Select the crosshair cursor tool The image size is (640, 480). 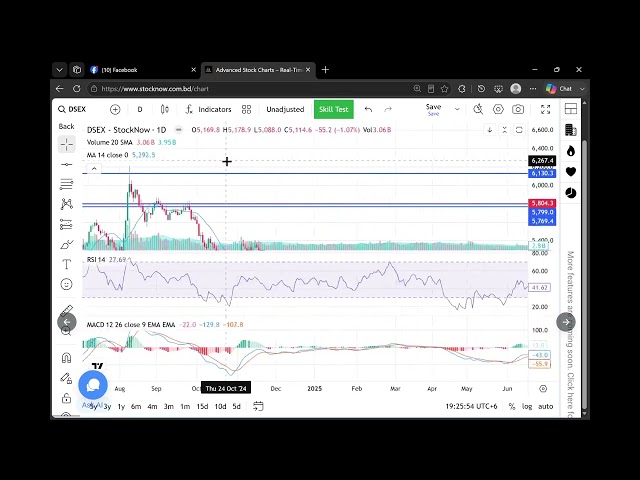[66, 144]
